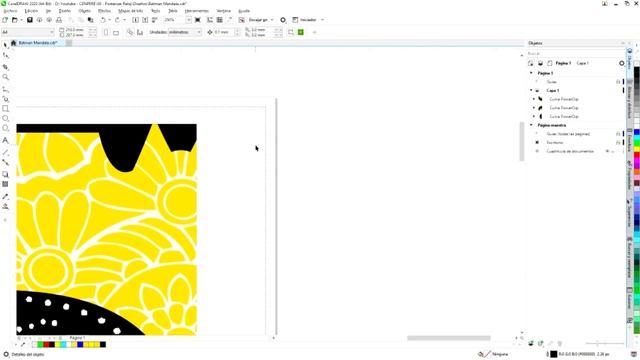
Task: Toggle the lock on the Escritorio layer
Action: pyautogui.click(x=618, y=142)
